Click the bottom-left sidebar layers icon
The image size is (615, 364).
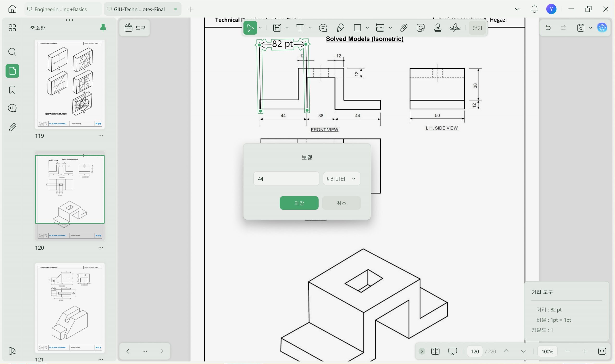[x=12, y=351]
